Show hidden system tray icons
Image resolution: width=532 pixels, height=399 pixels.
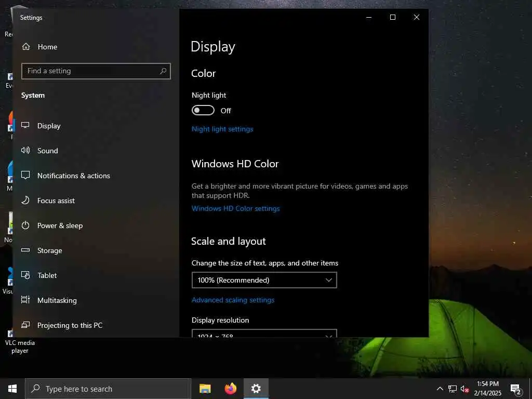pyautogui.click(x=440, y=389)
